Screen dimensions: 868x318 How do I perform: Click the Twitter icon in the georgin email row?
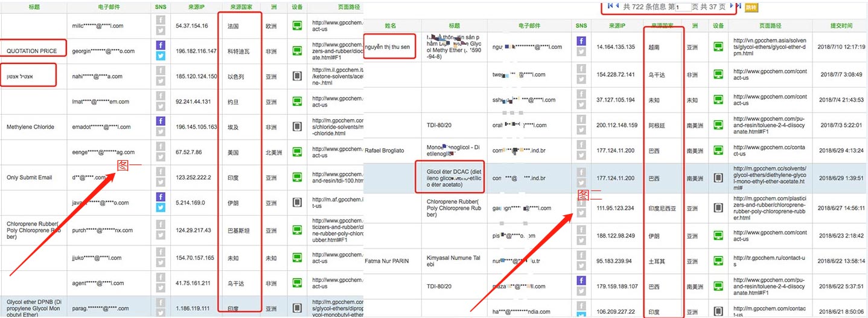pos(161,56)
